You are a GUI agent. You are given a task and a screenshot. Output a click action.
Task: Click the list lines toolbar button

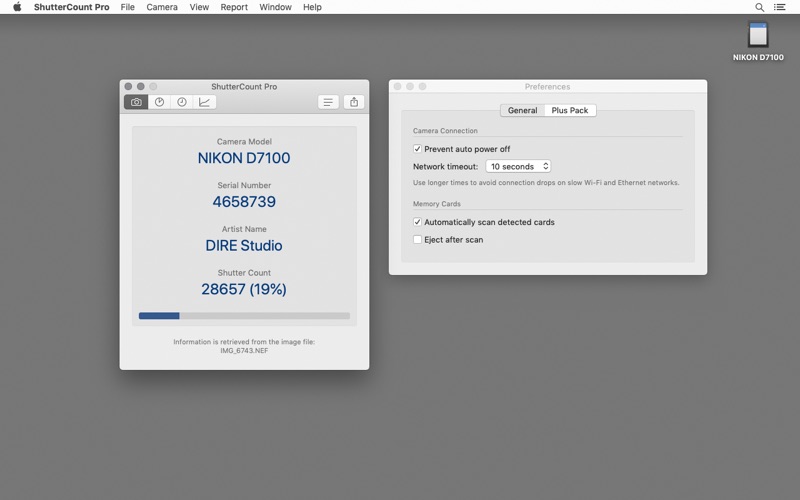tap(328, 102)
